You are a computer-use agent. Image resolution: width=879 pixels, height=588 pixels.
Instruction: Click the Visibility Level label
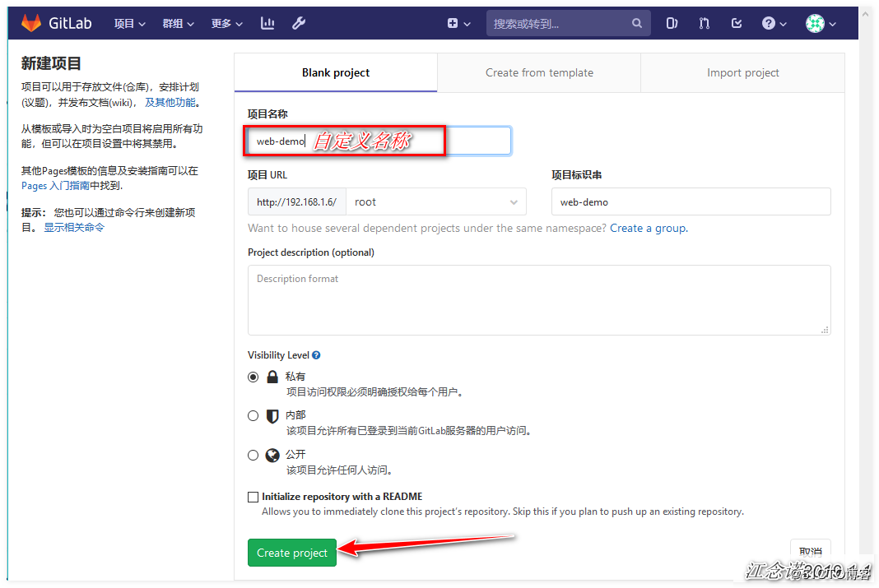[279, 355]
